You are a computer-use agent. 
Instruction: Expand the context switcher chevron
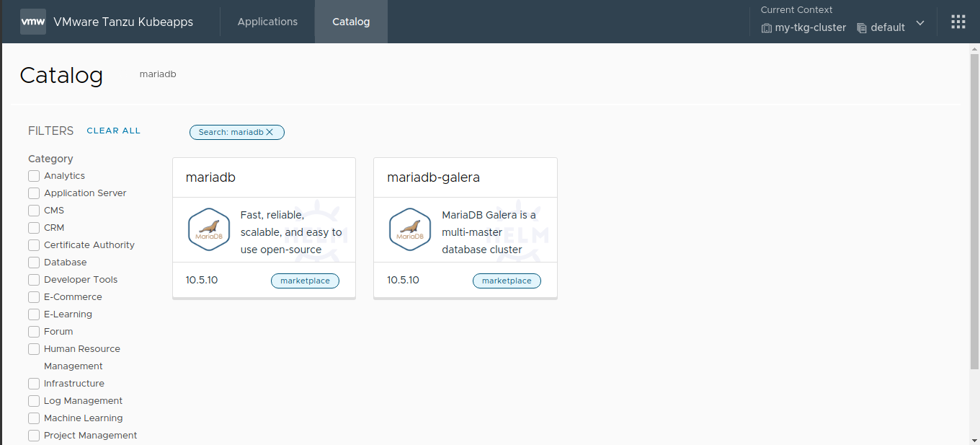tap(920, 23)
